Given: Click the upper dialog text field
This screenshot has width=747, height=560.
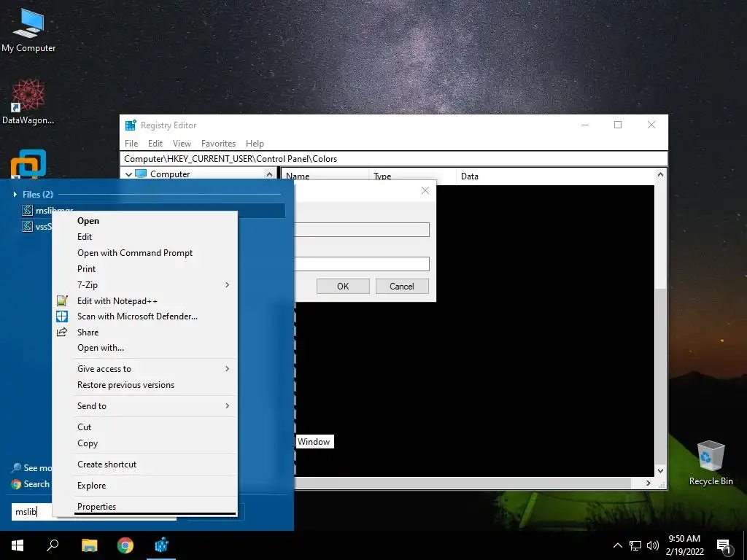Looking at the screenshot, I should point(362,230).
